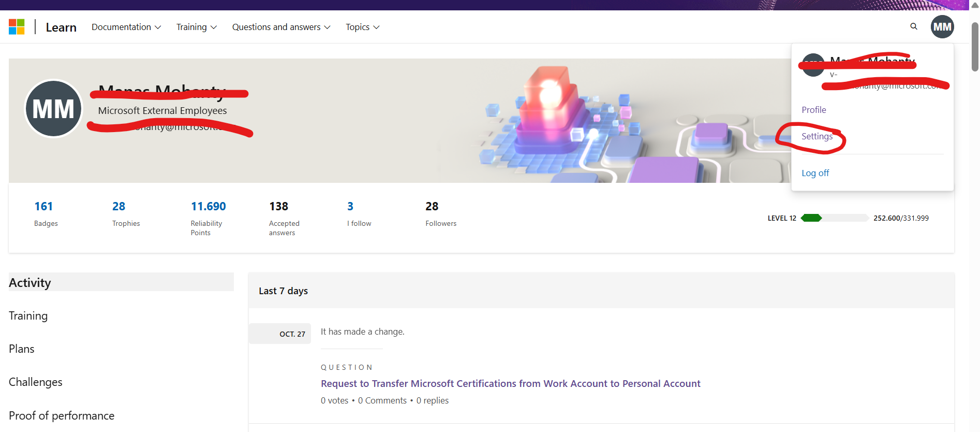Click the 0 Comments text
This screenshot has height=432, width=980.
tap(382, 400)
